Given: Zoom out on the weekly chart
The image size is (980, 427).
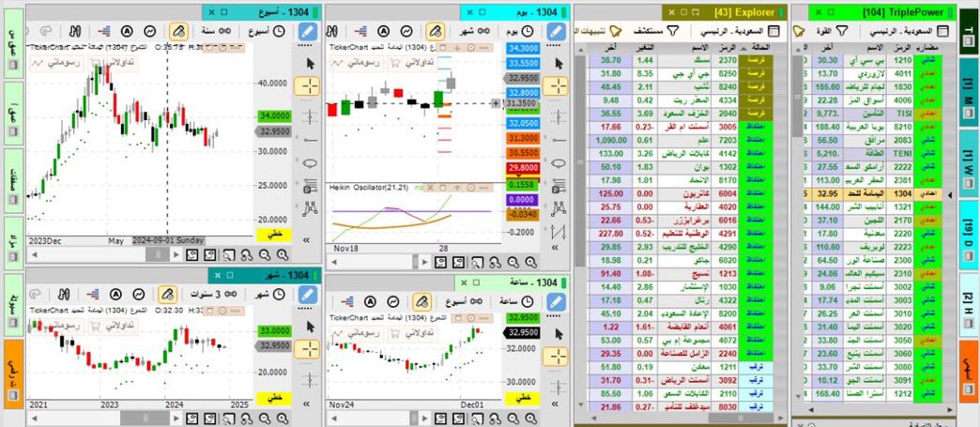Looking at the screenshot, I should point(265,254).
